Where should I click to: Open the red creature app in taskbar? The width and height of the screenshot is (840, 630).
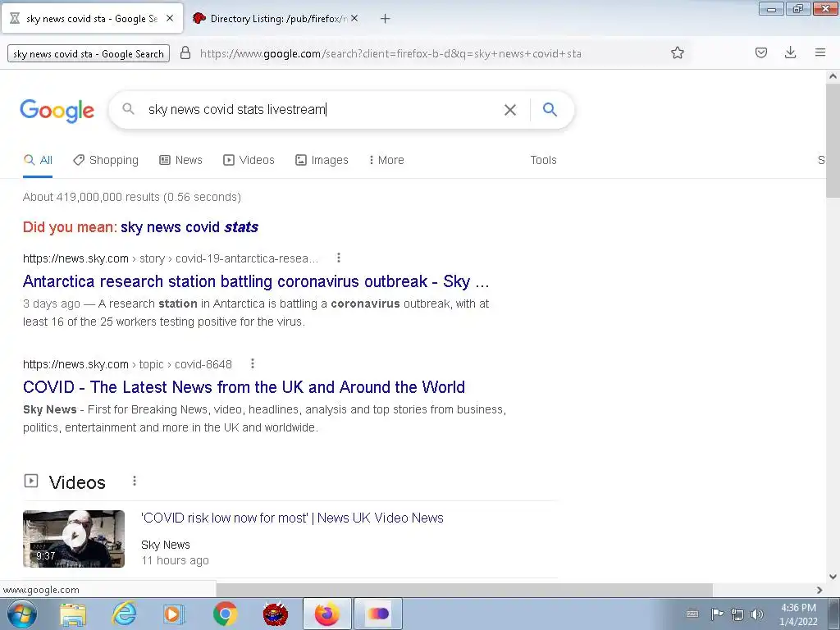[276, 614]
